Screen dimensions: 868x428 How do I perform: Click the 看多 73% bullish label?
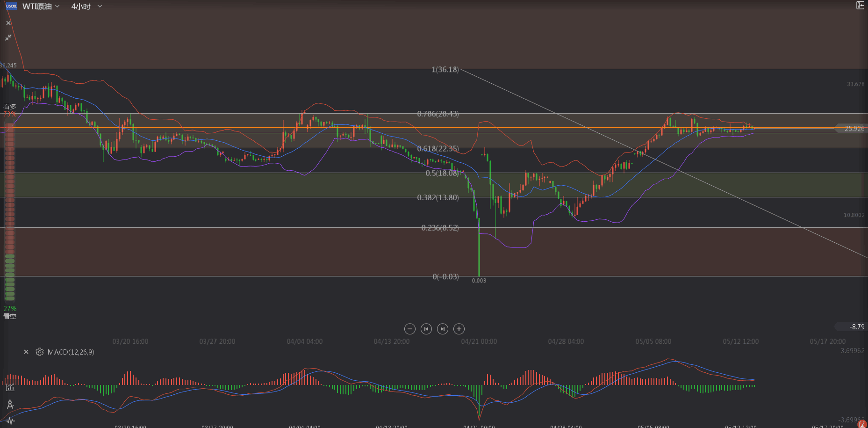[x=10, y=110]
